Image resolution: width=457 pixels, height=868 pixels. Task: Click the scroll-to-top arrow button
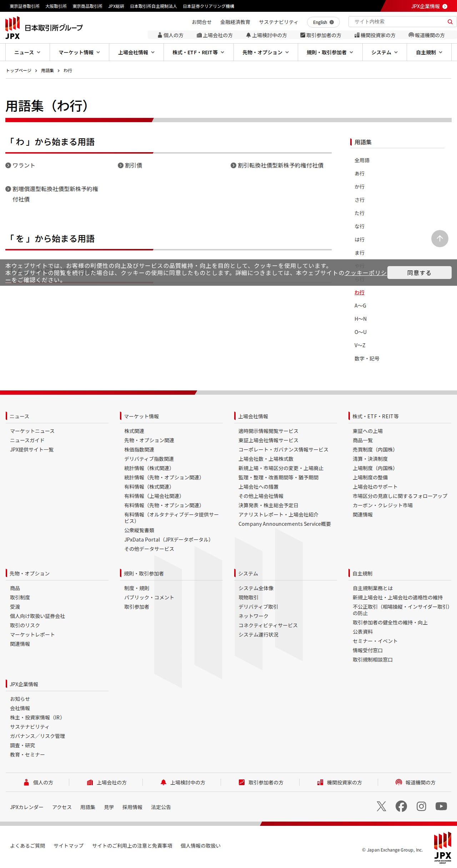click(x=440, y=239)
